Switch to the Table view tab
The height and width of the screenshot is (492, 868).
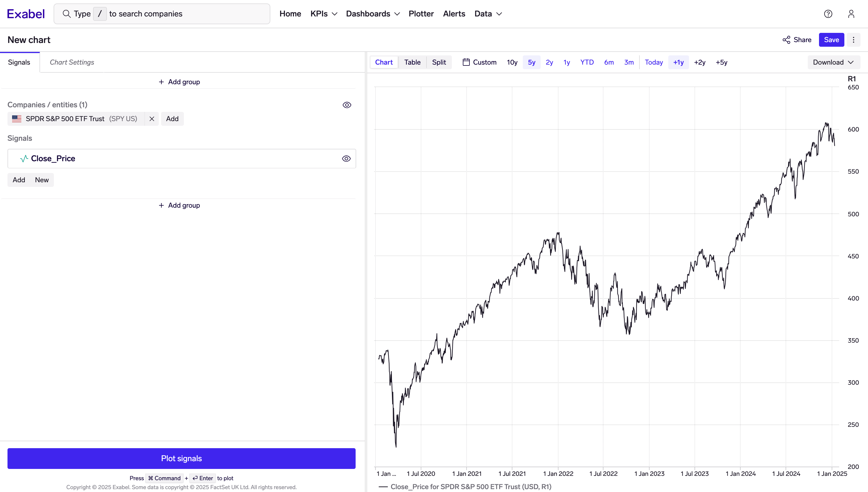[x=412, y=62]
